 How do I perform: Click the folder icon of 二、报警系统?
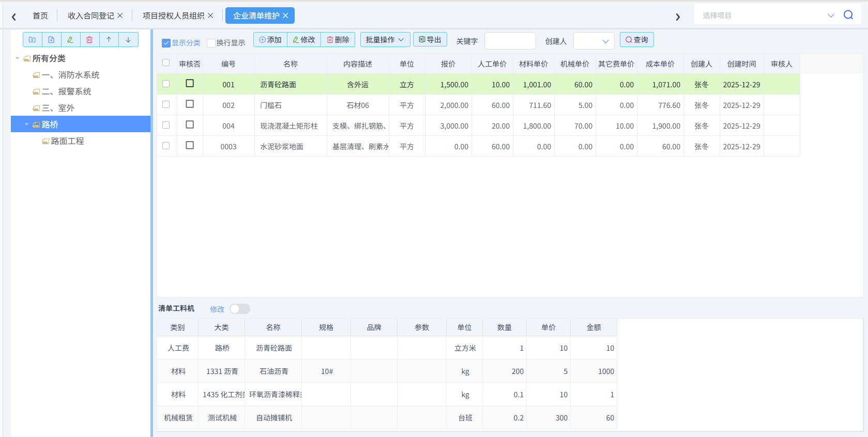pyautogui.click(x=36, y=92)
